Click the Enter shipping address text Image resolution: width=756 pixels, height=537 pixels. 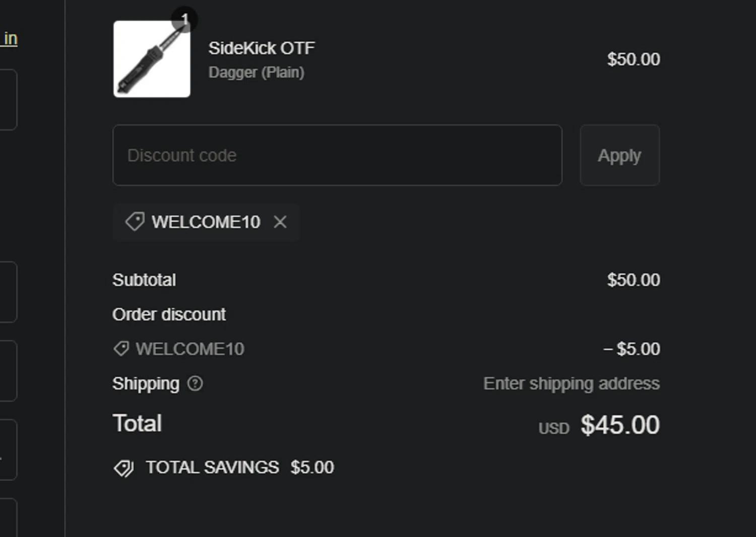[x=571, y=384]
